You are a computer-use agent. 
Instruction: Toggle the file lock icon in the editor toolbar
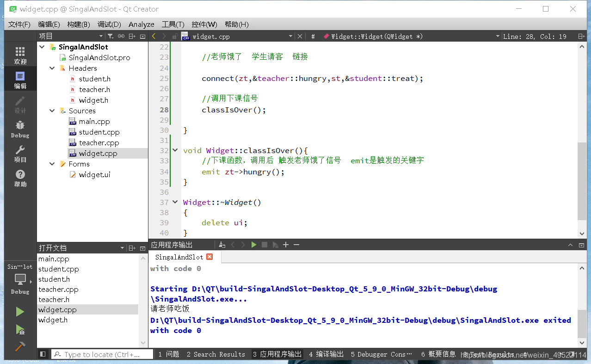coord(175,36)
